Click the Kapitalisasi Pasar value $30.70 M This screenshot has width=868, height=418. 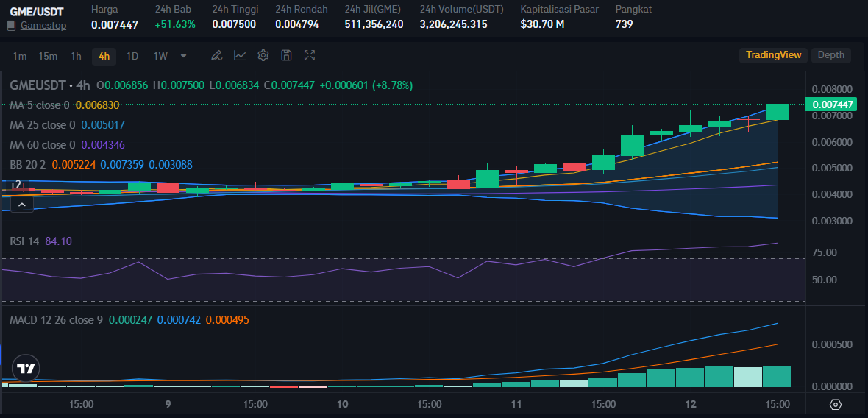[x=543, y=24]
